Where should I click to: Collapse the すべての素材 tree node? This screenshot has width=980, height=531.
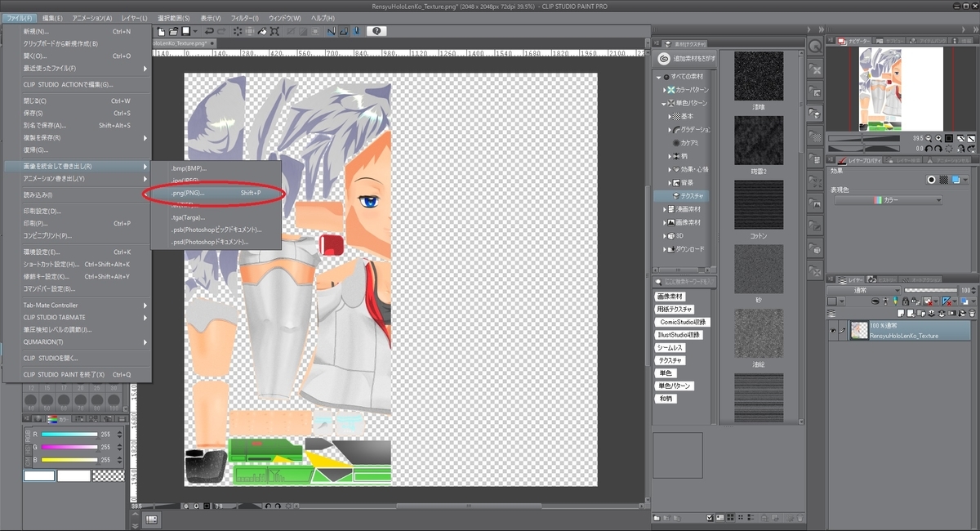[x=659, y=77]
